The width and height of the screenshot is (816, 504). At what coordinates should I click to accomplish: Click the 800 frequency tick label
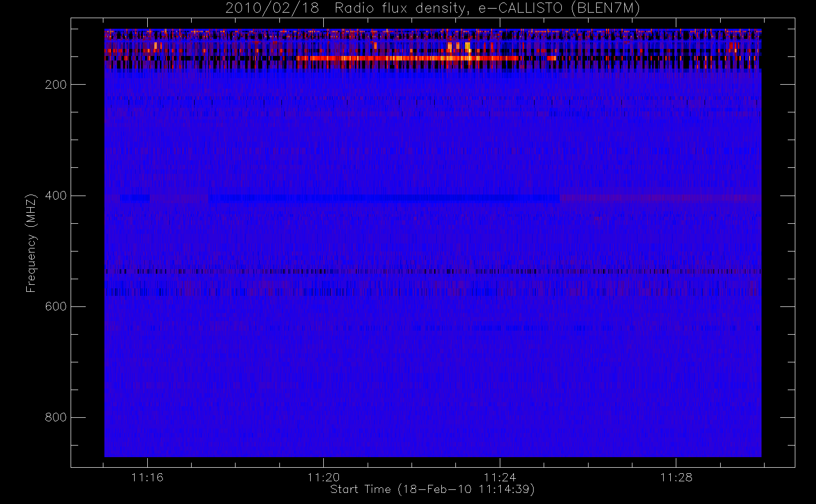56,417
